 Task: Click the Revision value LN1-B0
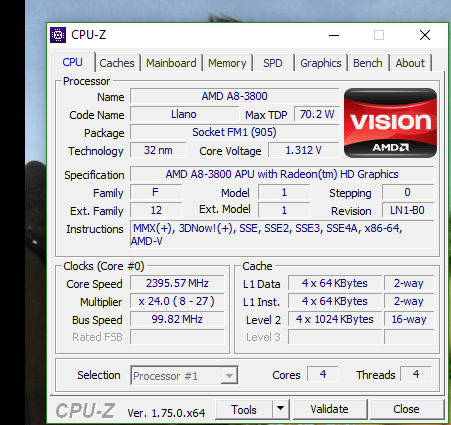(x=408, y=210)
